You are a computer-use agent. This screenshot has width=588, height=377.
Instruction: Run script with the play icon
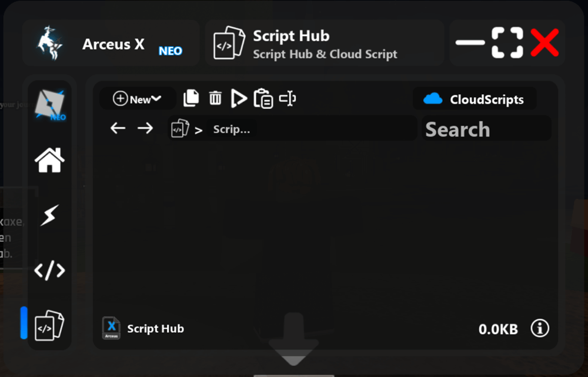point(238,99)
